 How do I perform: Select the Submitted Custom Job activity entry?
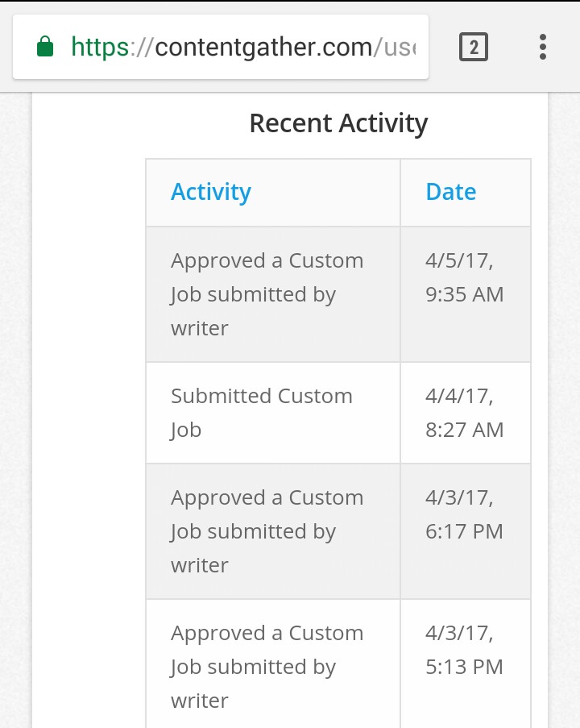click(x=262, y=412)
